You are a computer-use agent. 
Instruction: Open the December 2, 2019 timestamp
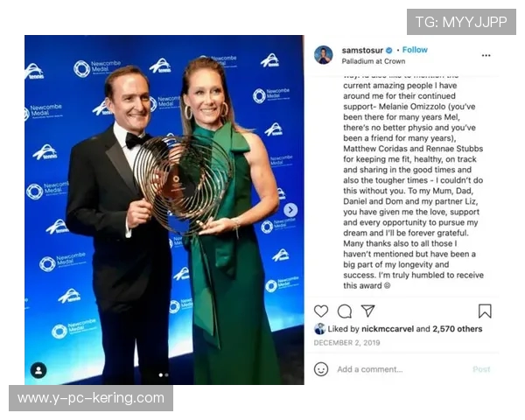point(346,343)
